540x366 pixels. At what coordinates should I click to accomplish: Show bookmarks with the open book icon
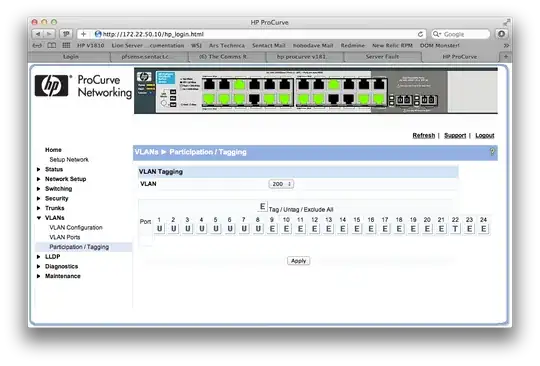[52, 45]
